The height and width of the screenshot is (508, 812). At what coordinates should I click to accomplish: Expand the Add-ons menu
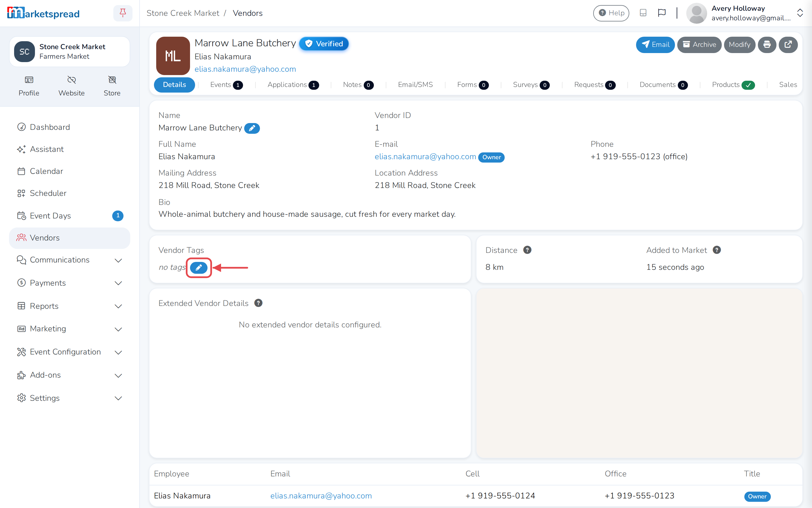[69, 375]
